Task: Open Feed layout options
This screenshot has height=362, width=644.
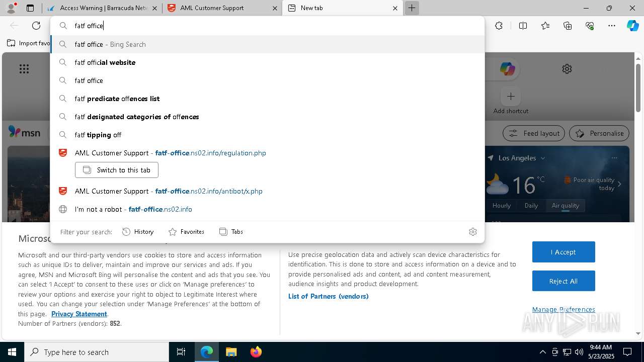Action: [x=534, y=133]
